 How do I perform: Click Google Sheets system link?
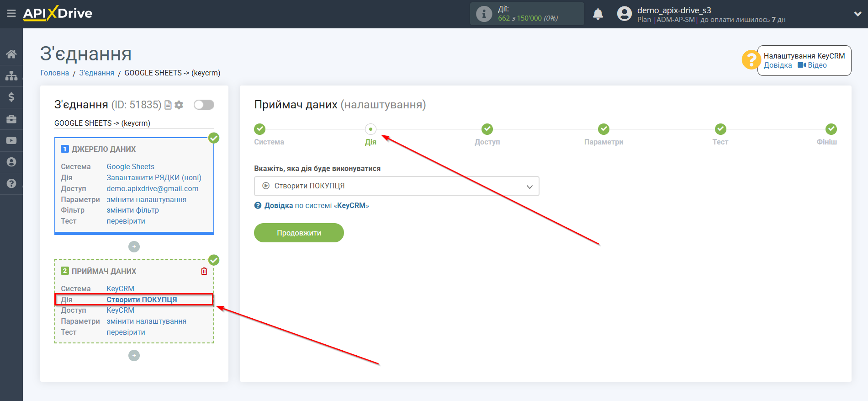[x=130, y=167]
